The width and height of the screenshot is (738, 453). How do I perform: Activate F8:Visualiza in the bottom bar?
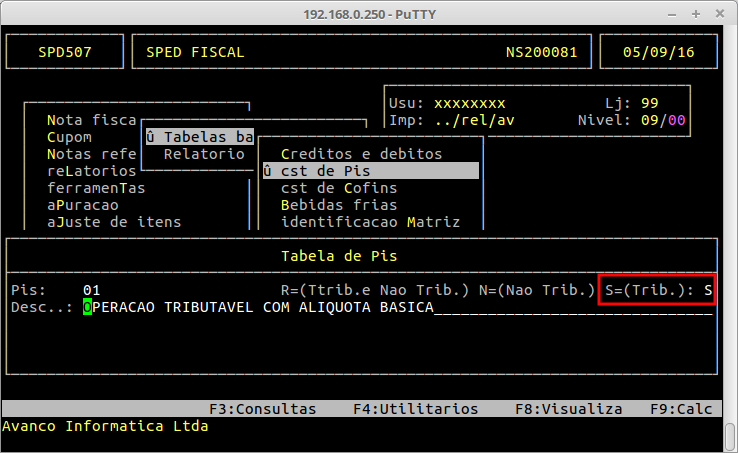tap(568, 409)
